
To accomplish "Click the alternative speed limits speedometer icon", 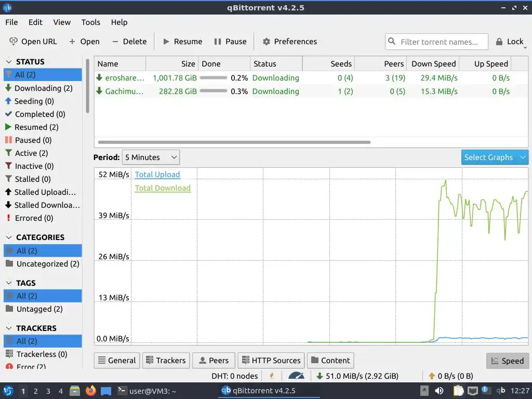I will click(x=296, y=376).
